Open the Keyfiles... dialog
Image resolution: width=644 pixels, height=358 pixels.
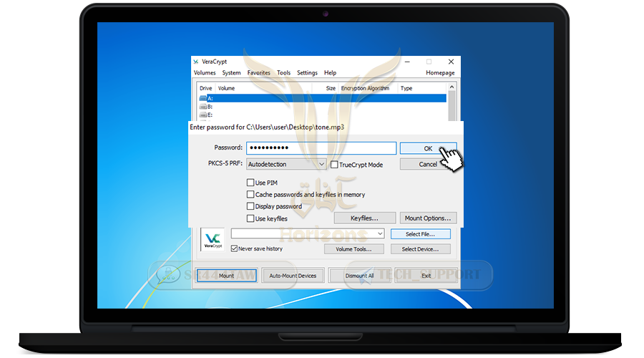[364, 218]
